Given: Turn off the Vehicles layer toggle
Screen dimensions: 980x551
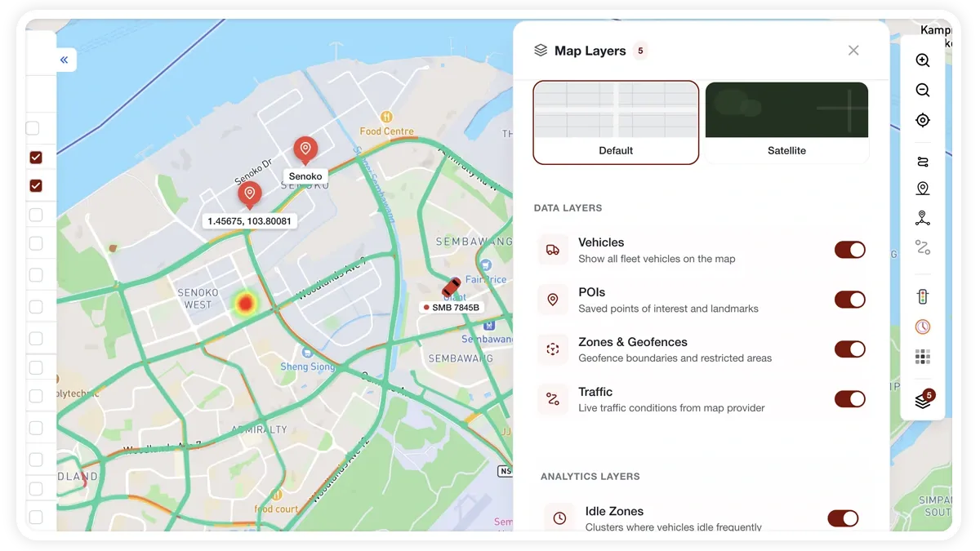Looking at the screenshot, I should pyautogui.click(x=849, y=250).
